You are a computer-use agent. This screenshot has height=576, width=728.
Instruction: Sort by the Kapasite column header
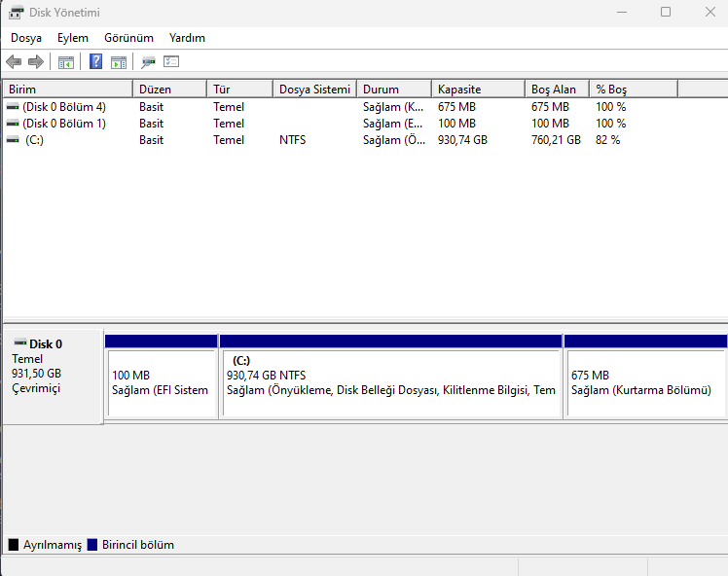[478, 90]
